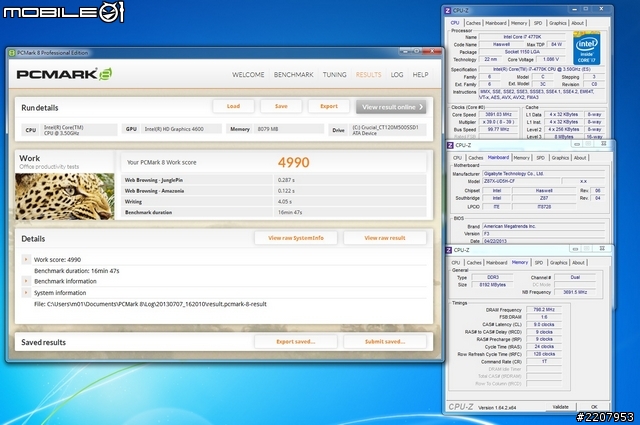
Task: Select CPU tab in CPU-Z Mainboard window
Action: click(x=457, y=158)
